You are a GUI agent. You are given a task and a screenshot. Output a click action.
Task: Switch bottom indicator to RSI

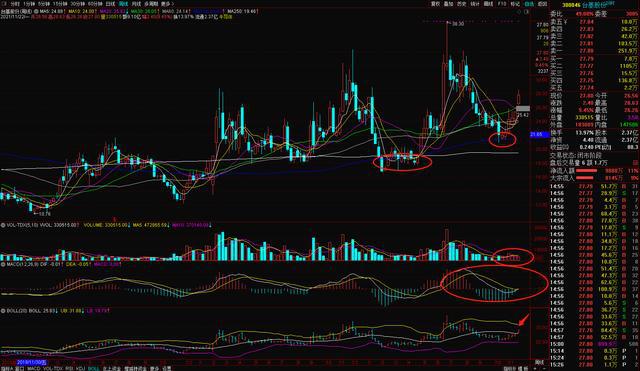point(69,368)
